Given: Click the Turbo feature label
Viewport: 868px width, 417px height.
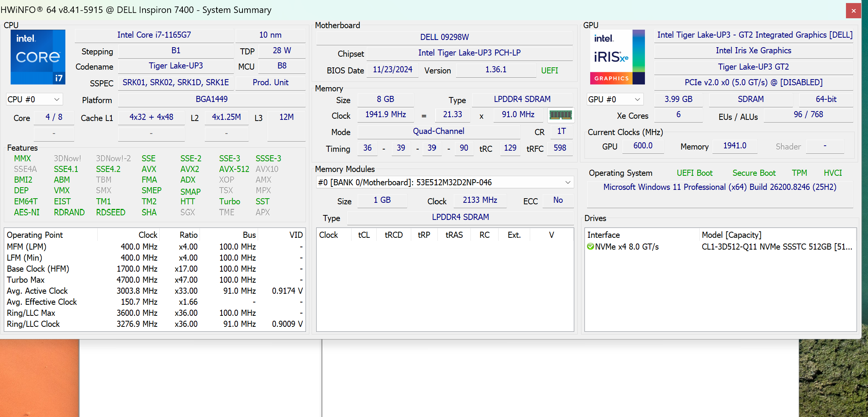Looking at the screenshot, I should click(230, 202).
